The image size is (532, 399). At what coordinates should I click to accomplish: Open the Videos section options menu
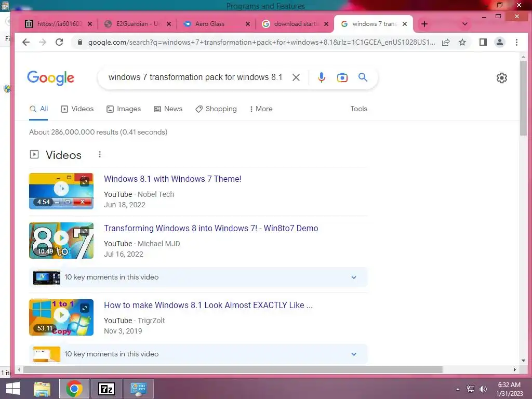[x=99, y=154]
